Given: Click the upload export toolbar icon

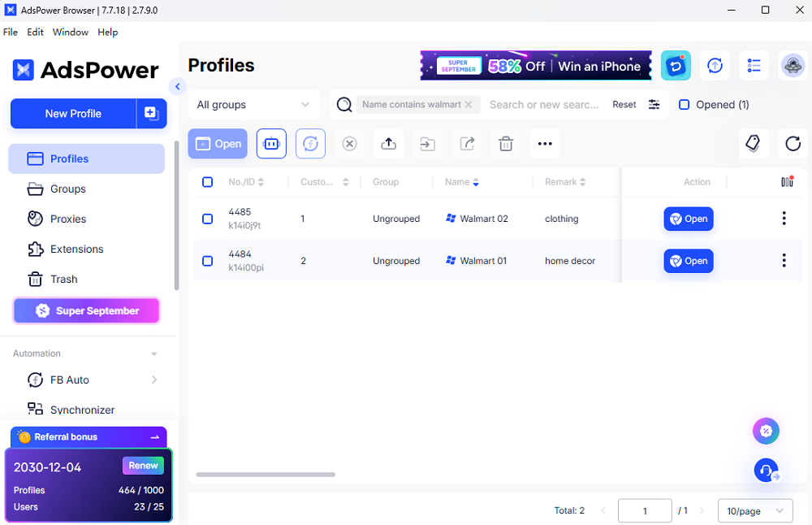Looking at the screenshot, I should tap(388, 144).
